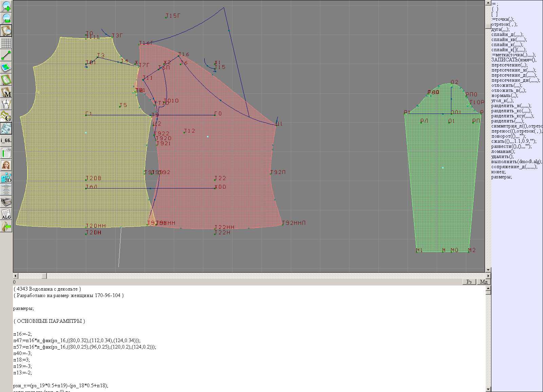Click the code editor scrollbar down arrow
The height and width of the screenshot is (392, 543).
488,389
